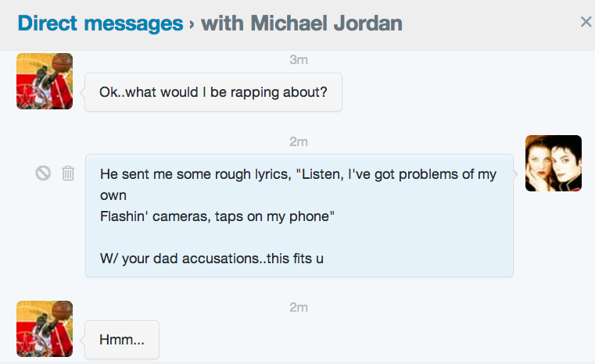Click the 'with Michael Jordan' heading

click(302, 23)
